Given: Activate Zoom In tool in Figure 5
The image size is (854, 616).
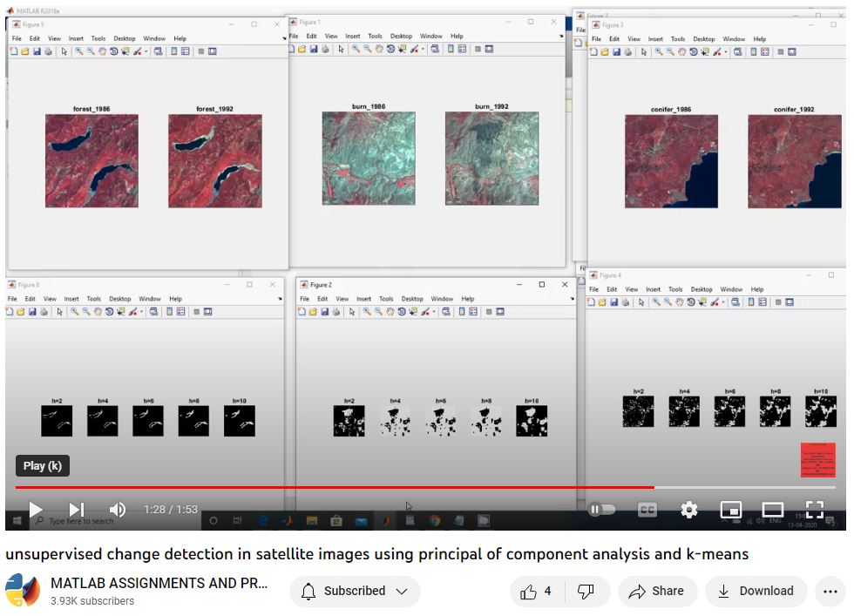Looking at the screenshot, I should pos(79,51).
